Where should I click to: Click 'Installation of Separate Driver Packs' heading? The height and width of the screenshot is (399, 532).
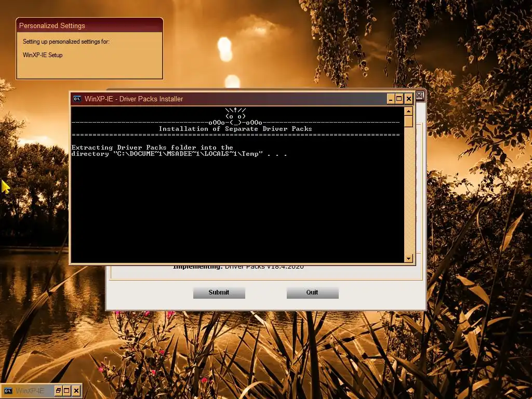235,129
